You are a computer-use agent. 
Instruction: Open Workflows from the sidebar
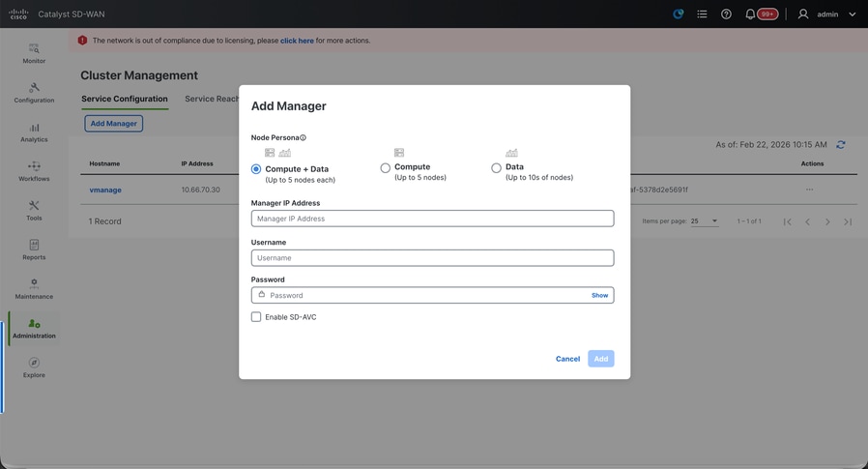[34, 171]
